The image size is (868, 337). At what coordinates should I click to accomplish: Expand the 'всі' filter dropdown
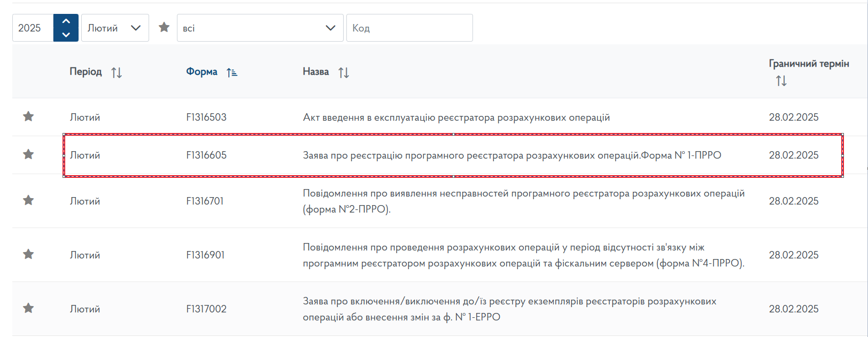coord(260,28)
